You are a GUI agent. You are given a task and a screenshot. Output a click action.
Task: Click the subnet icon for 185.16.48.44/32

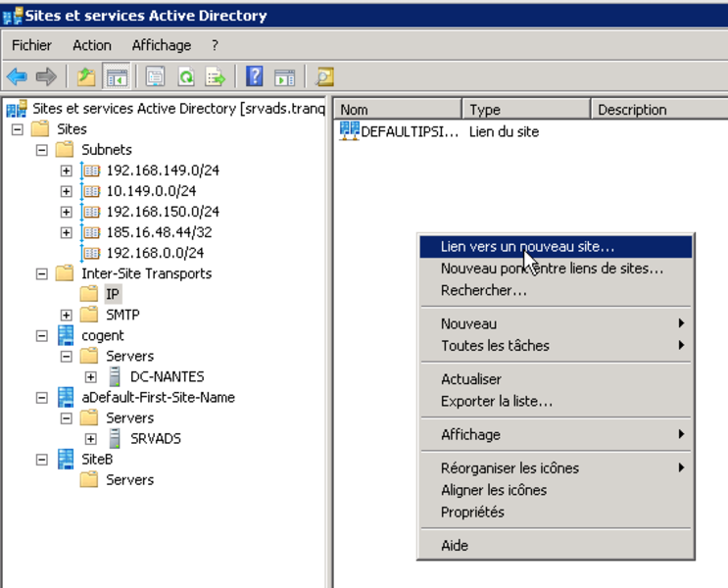[90, 232]
